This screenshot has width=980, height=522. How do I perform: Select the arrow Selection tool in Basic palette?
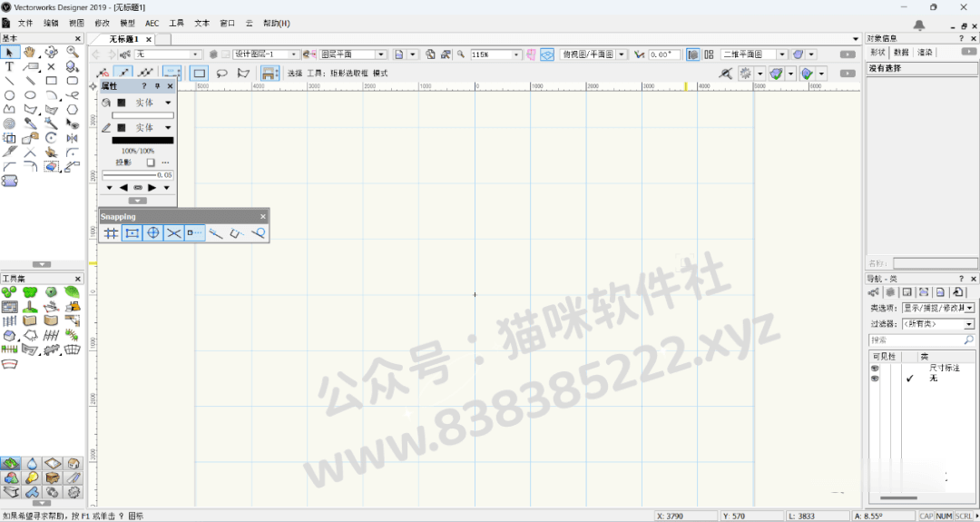pyautogui.click(x=10, y=52)
